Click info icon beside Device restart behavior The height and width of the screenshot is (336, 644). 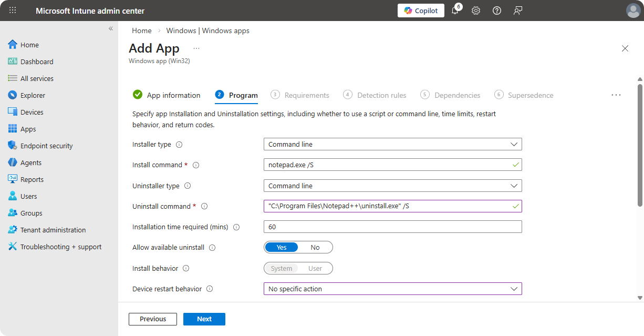point(210,289)
